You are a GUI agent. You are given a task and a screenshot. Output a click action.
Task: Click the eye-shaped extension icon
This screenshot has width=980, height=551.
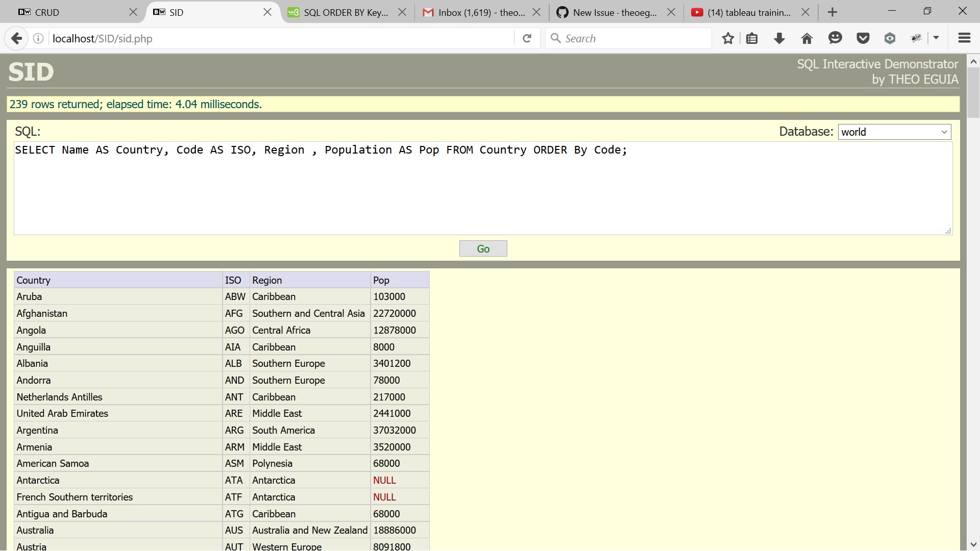[890, 38]
